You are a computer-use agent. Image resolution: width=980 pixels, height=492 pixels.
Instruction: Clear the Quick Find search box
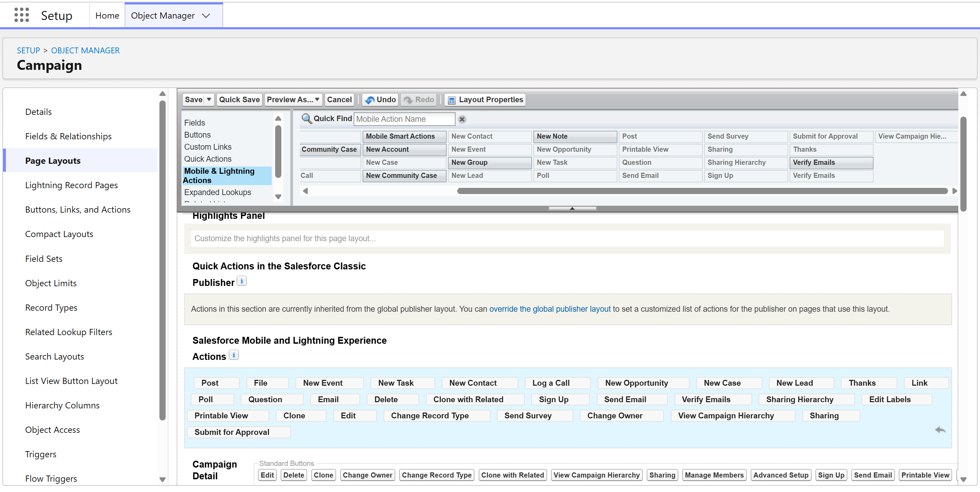coord(462,119)
